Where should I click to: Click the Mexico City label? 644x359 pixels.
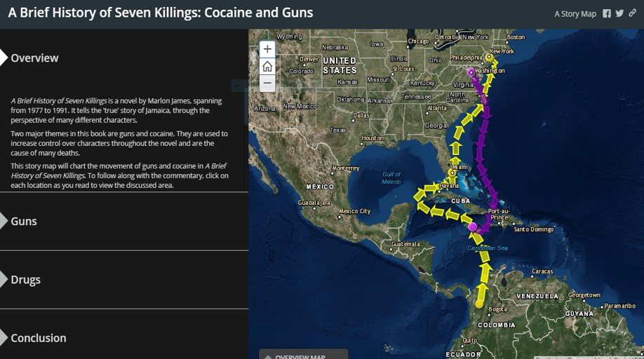[355, 211]
